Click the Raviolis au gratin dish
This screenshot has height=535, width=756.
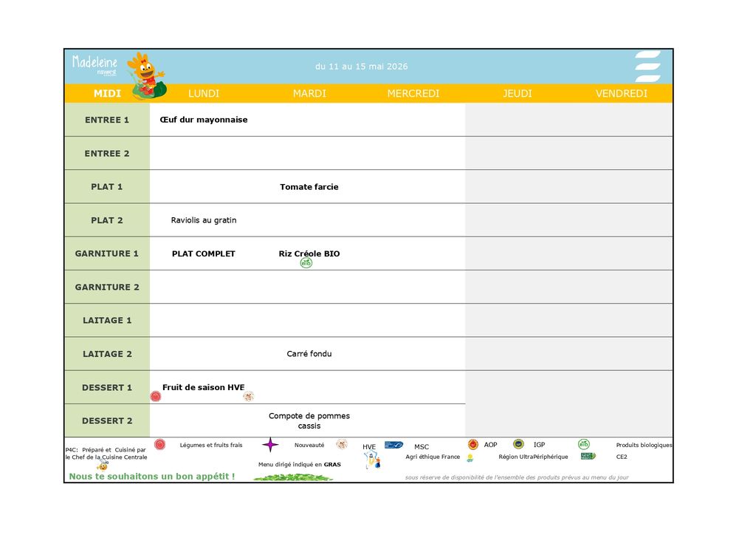[204, 220]
